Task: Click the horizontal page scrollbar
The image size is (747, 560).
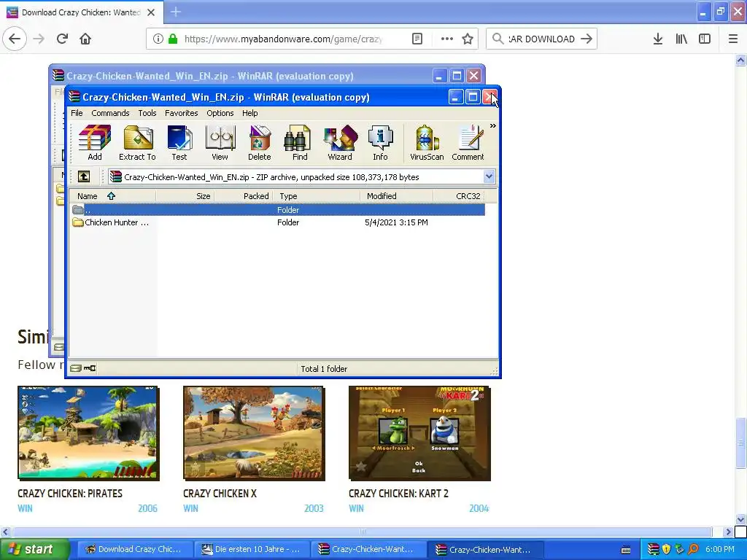Action: click(362, 532)
